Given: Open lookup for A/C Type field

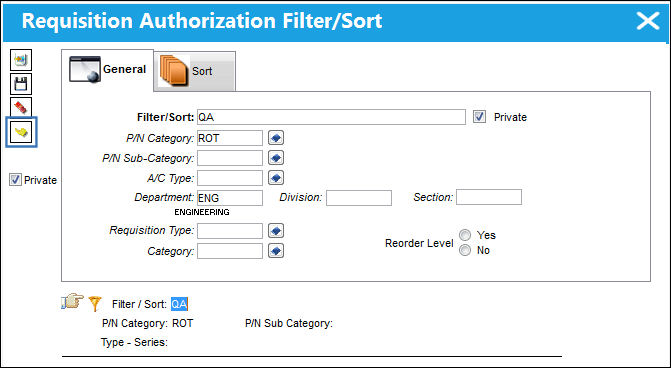Looking at the screenshot, I should coord(276,178).
